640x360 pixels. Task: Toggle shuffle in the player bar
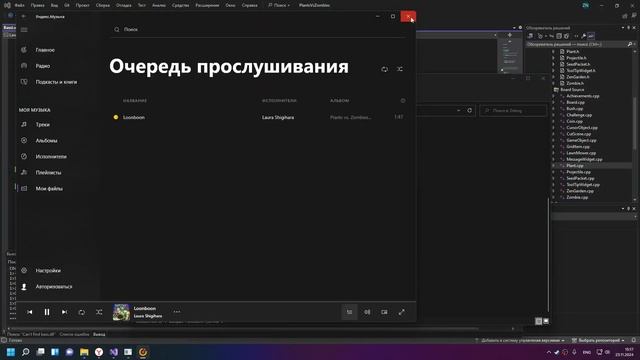click(x=99, y=312)
